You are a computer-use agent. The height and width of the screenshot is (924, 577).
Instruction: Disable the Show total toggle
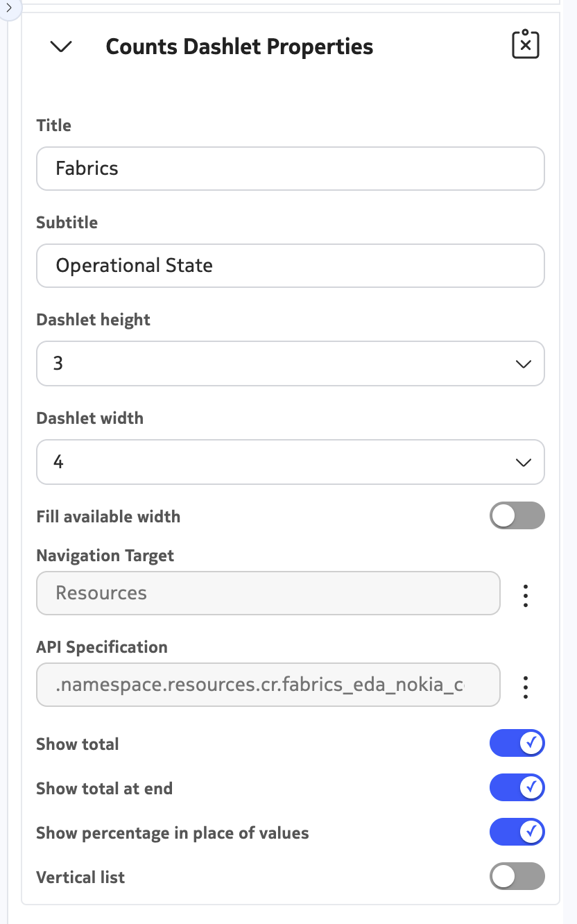(x=517, y=743)
